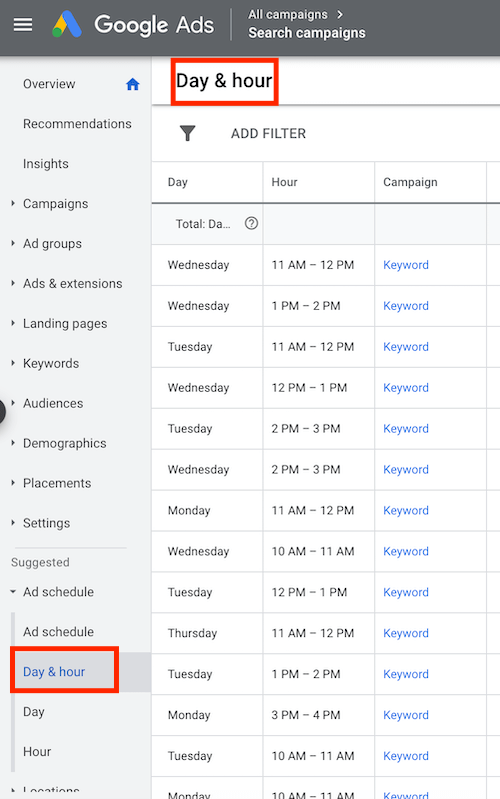500x799 pixels.
Task: Open the Total row help icon
Action: tap(251, 223)
